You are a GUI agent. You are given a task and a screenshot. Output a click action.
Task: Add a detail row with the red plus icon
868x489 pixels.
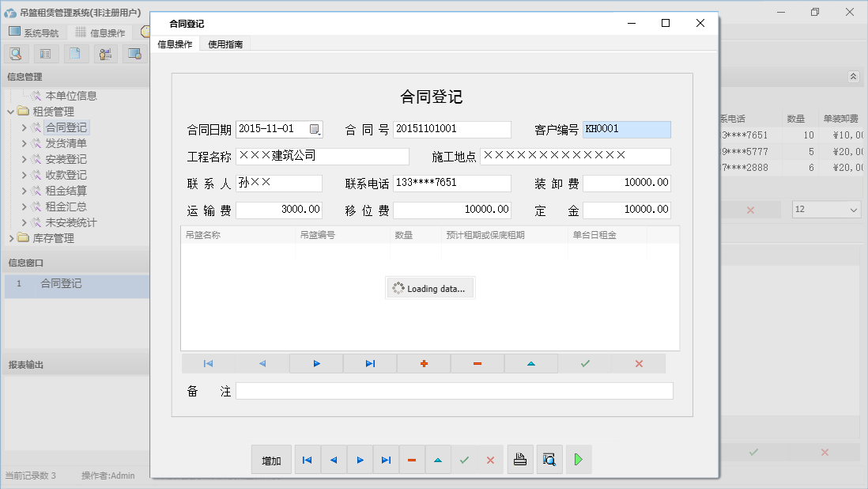[423, 363]
